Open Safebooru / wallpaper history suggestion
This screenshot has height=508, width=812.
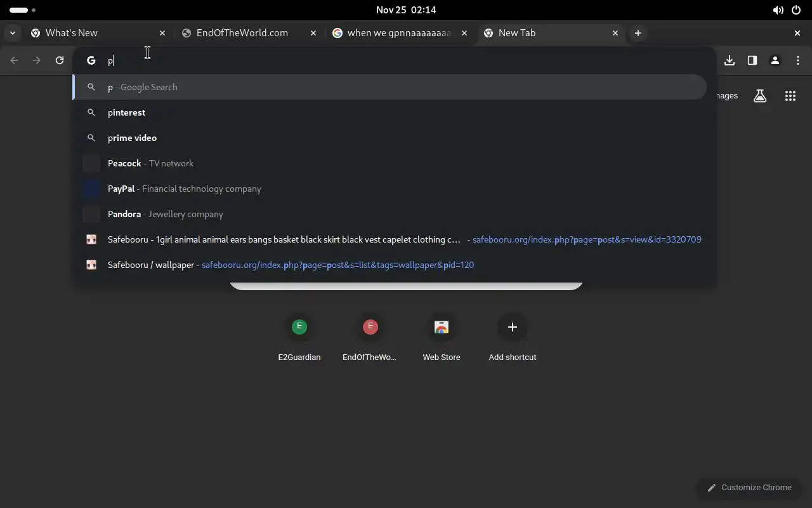390,265
